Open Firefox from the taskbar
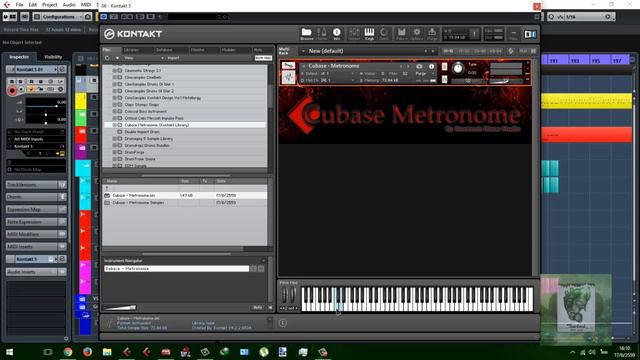Image resolution: width=640 pixels, height=360 pixels. [x=87, y=352]
